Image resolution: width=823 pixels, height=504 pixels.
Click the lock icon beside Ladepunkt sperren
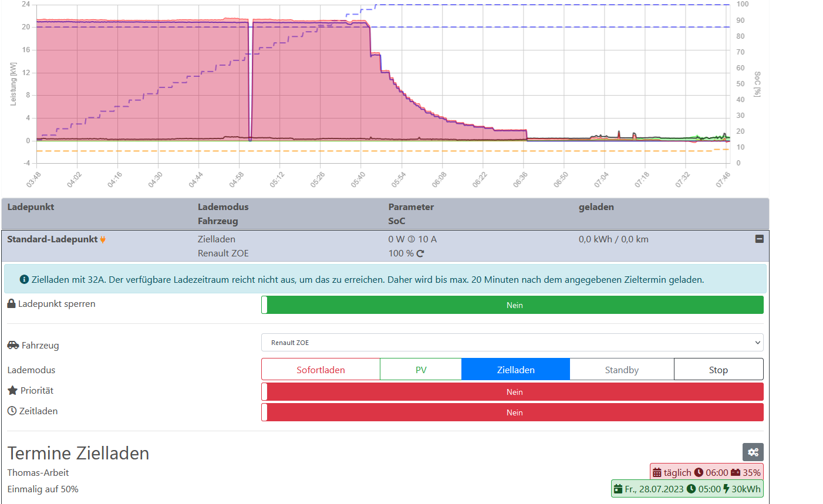pos(12,303)
